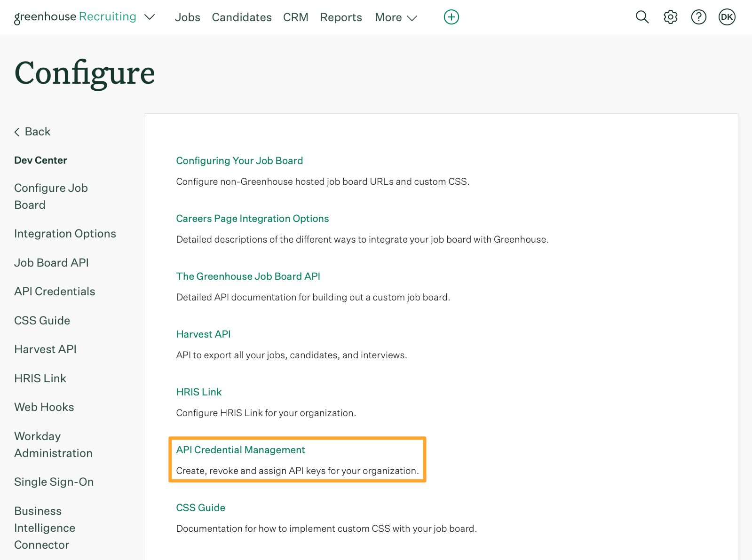
Task: Go to the CRM navigation item
Action: (296, 17)
